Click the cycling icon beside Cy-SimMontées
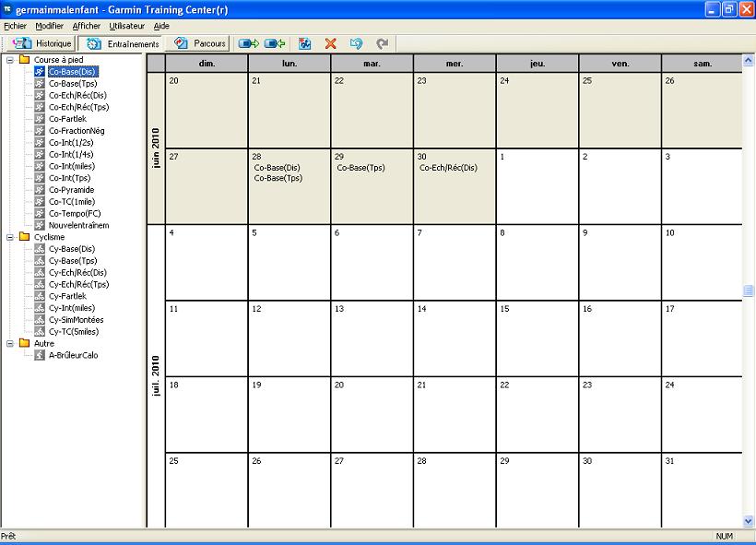This screenshot has height=545, width=756. coord(40,320)
